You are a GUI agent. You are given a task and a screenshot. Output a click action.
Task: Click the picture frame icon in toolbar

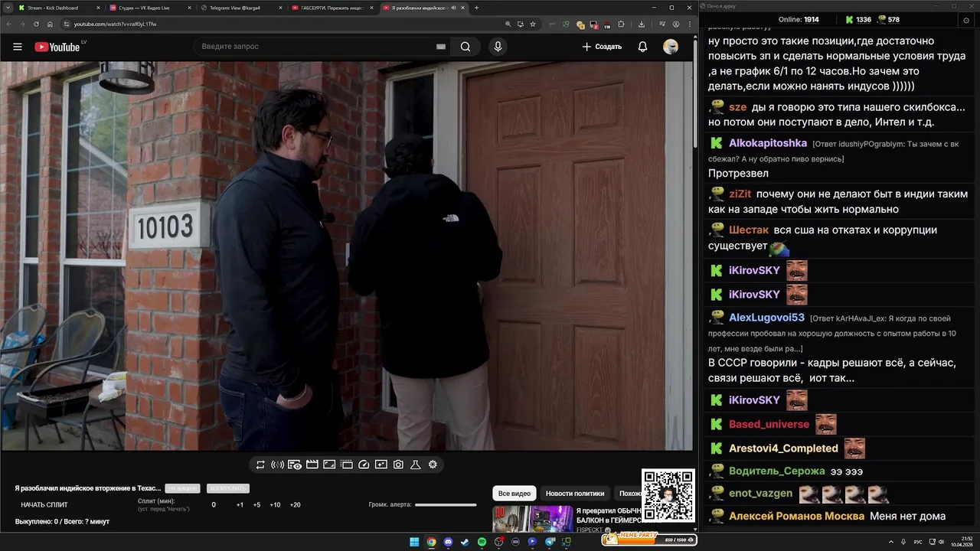(329, 465)
